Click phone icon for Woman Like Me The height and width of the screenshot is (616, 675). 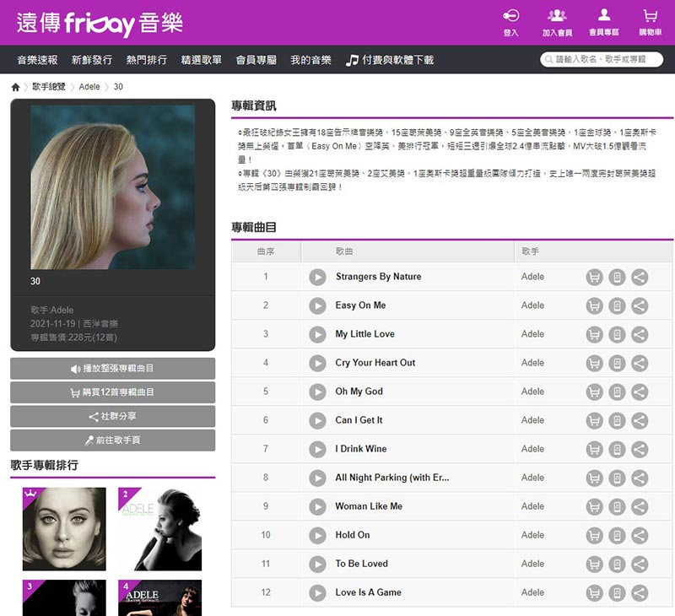point(617,506)
